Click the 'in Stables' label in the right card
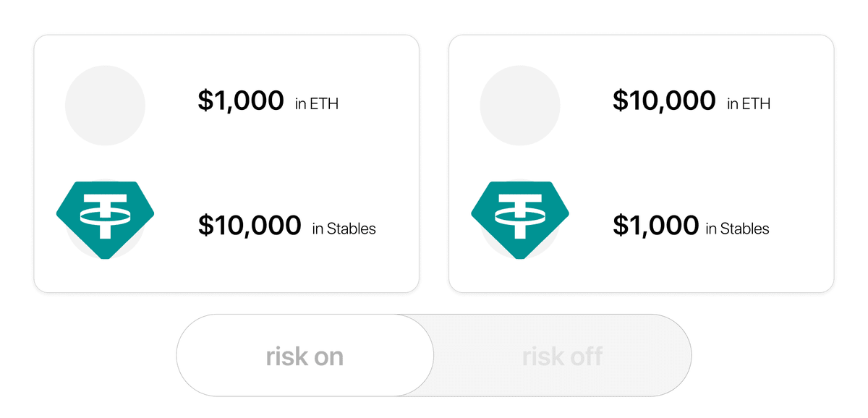 tap(737, 229)
